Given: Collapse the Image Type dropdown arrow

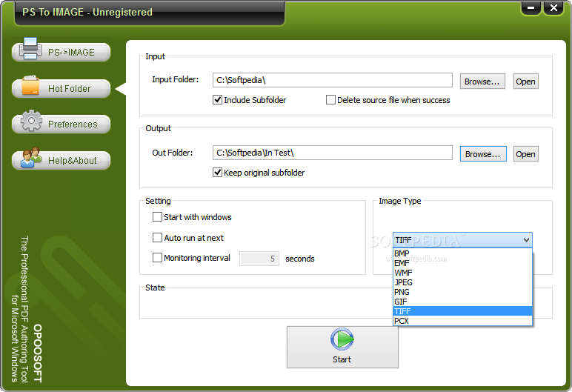Looking at the screenshot, I should click(x=526, y=240).
